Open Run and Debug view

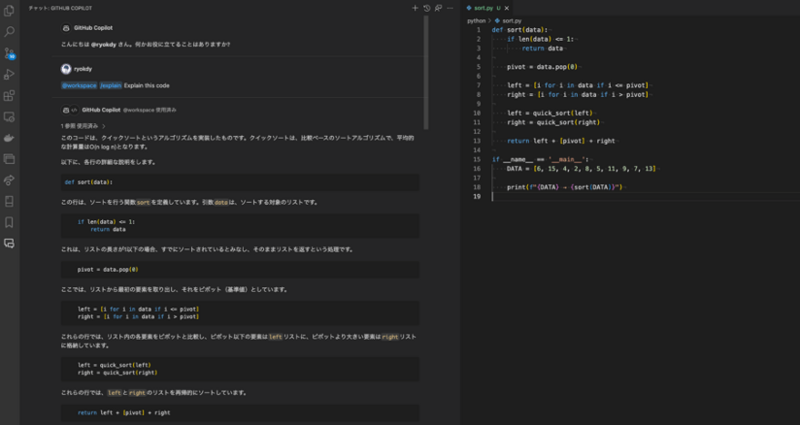tap(10, 74)
